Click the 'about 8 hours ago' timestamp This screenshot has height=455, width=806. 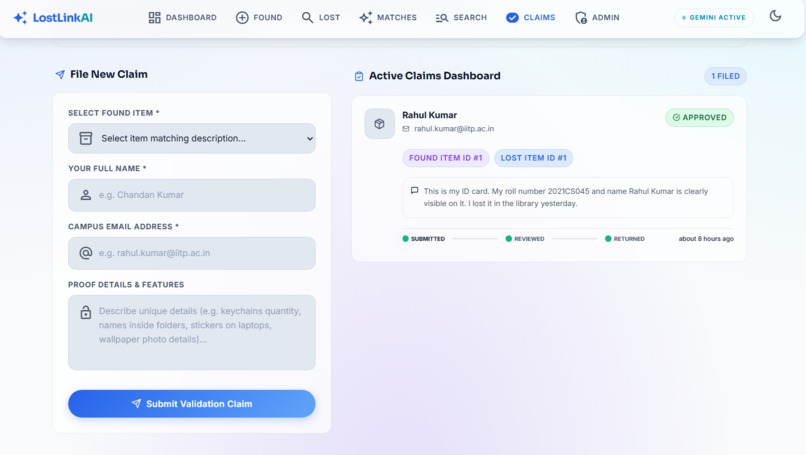click(x=706, y=239)
